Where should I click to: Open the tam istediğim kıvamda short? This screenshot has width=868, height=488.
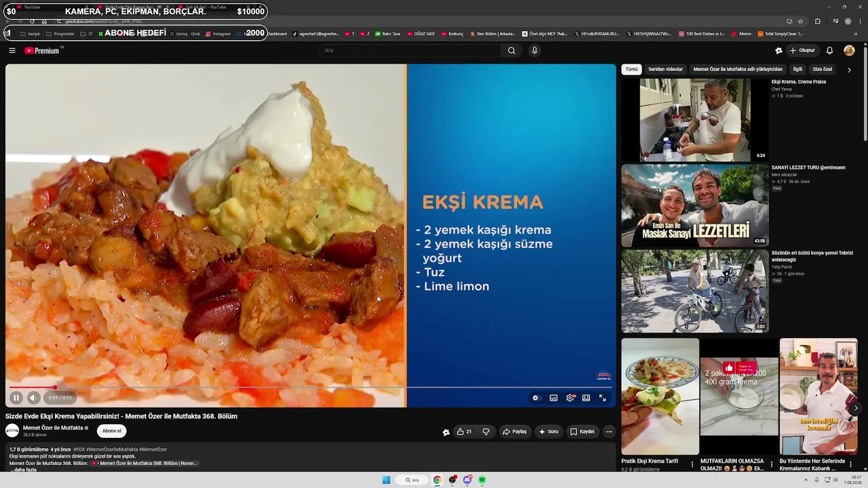click(818, 396)
